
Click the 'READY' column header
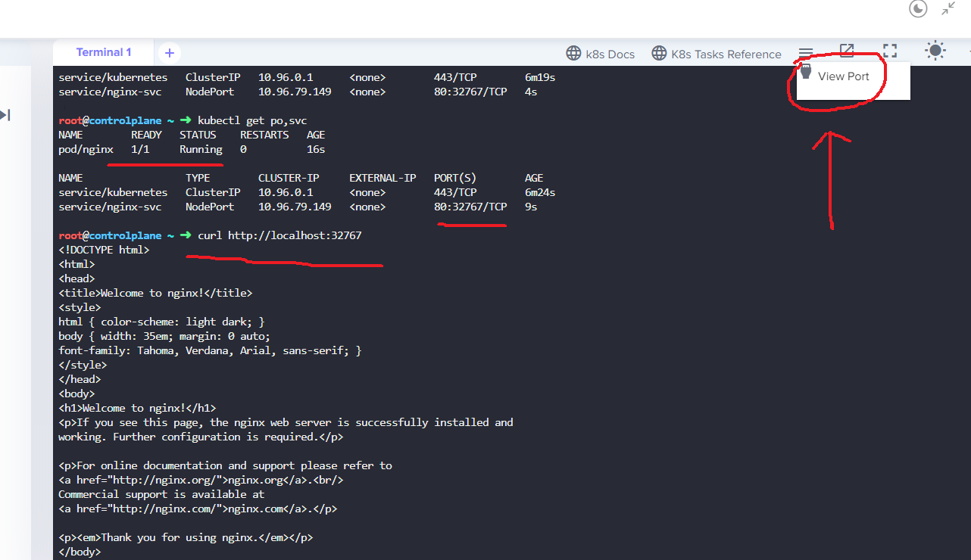[x=146, y=135]
